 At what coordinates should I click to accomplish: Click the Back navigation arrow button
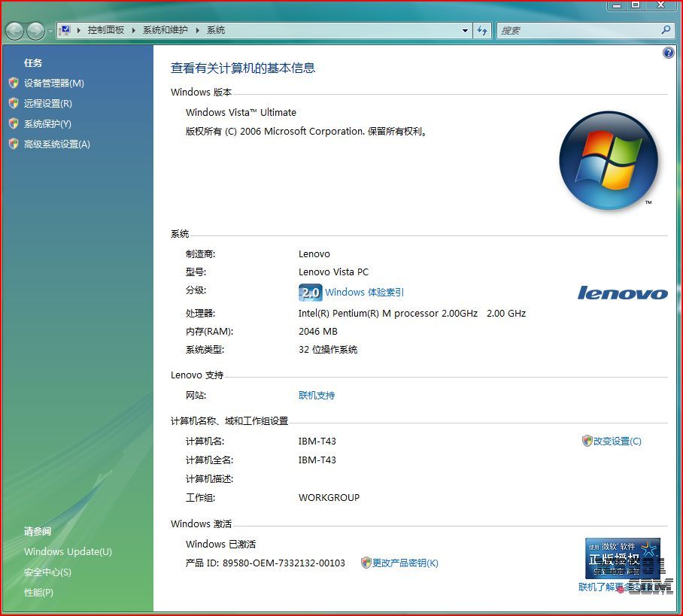tap(15, 31)
